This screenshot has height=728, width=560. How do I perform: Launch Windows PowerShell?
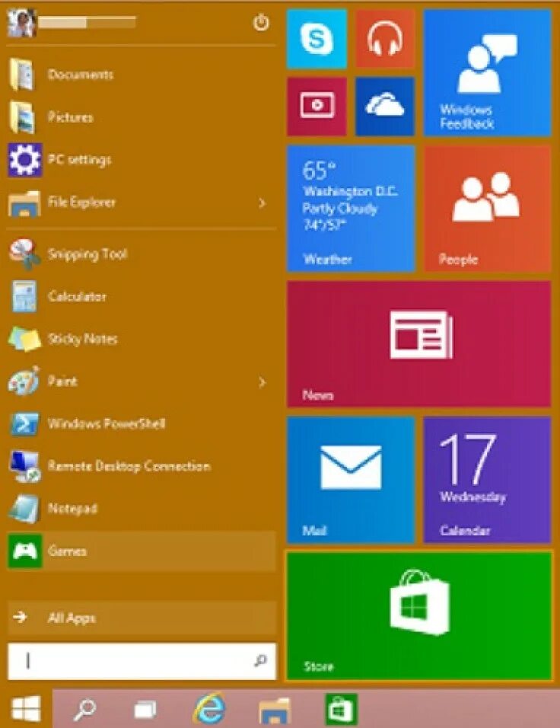(x=142, y=424)
